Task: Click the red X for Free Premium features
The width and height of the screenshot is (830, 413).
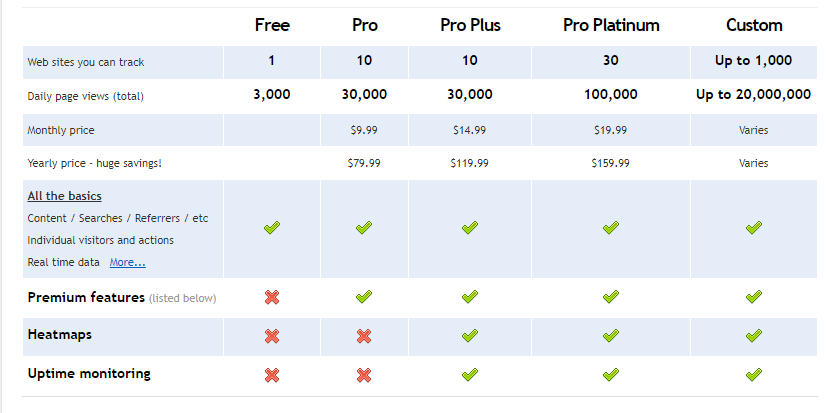Action: coord(272,297)
